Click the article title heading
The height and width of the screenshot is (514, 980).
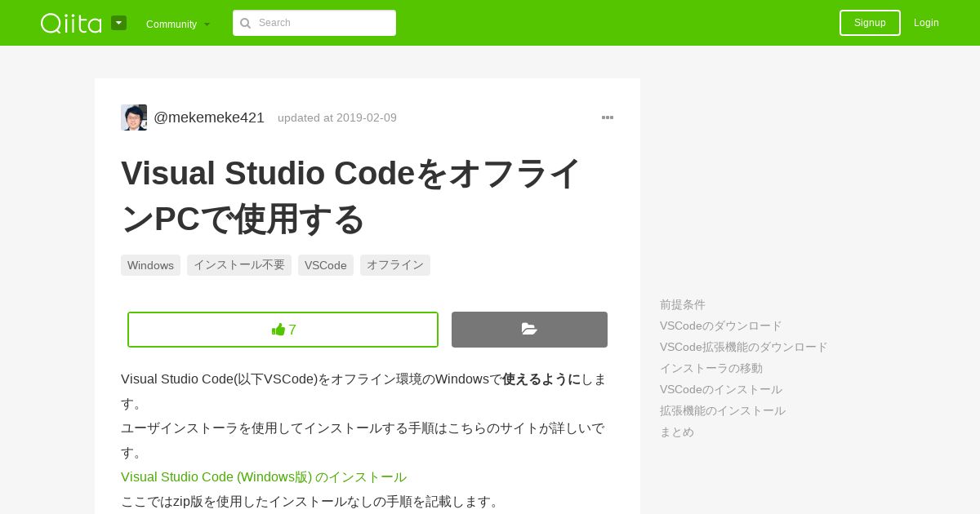[x=351, y=196]
